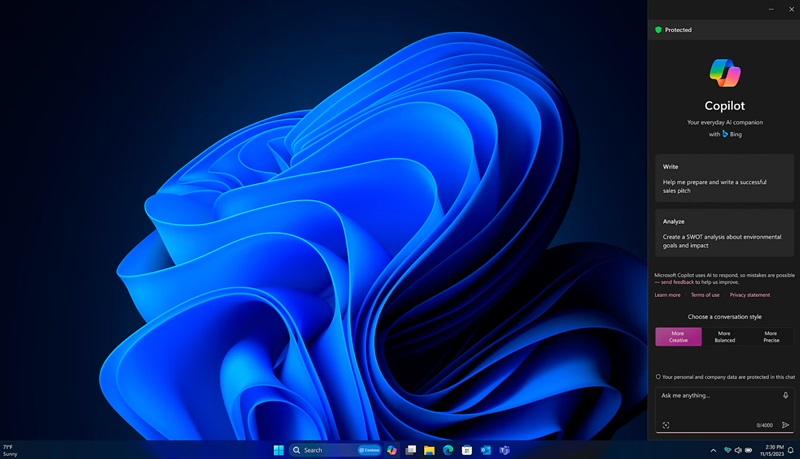Click the Ask me anything input box
Screen dimensions: 800x459
coord(724,410)
